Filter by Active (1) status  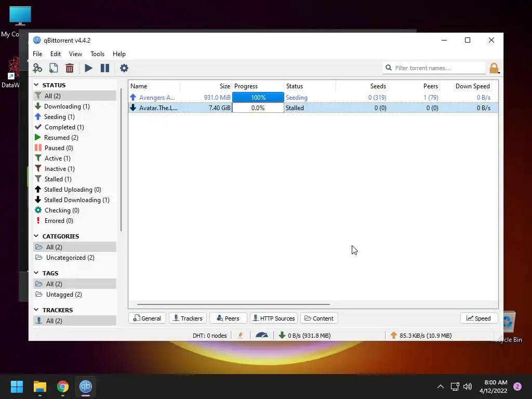coord(75,158)
